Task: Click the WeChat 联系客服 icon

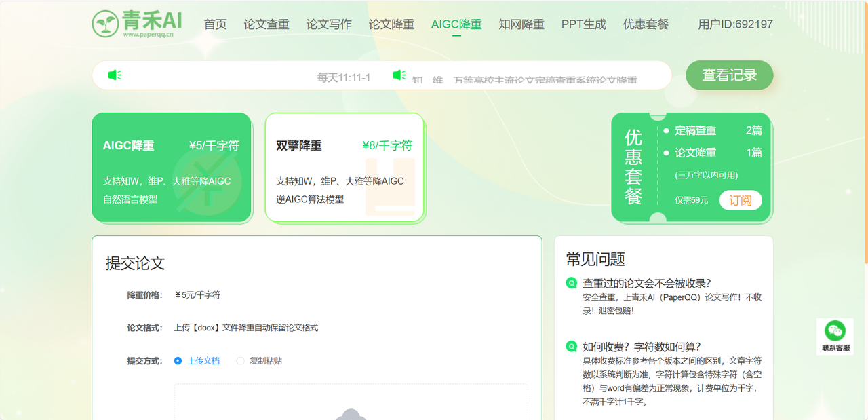Action: pos(835,336)
